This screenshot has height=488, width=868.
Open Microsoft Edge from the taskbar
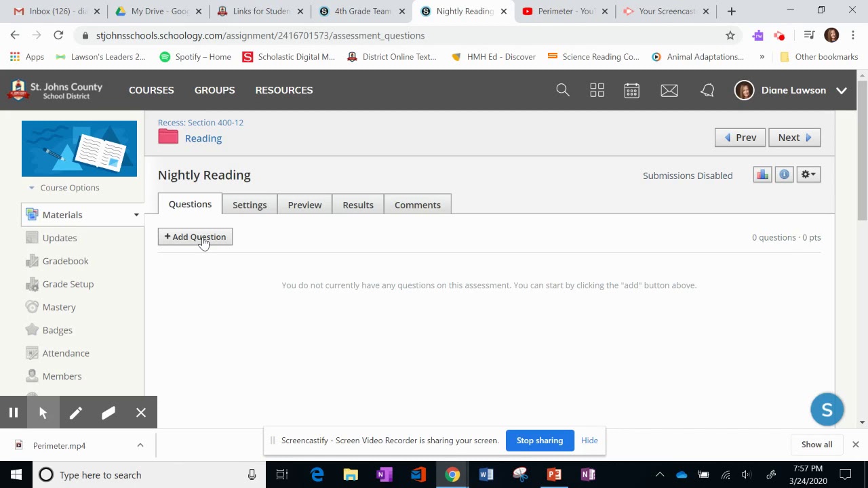tap(317, 474)
